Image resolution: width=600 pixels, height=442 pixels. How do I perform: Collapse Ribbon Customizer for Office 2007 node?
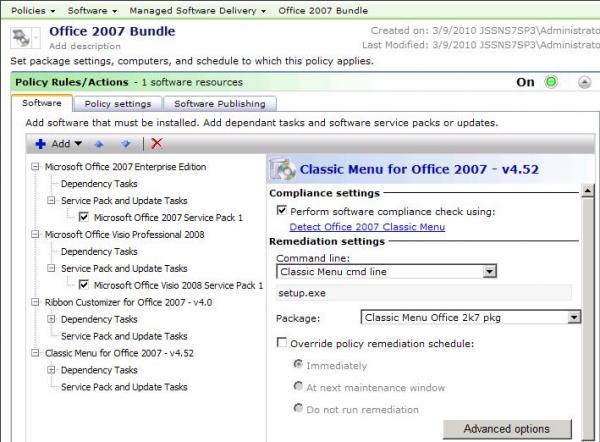point(35,302)
